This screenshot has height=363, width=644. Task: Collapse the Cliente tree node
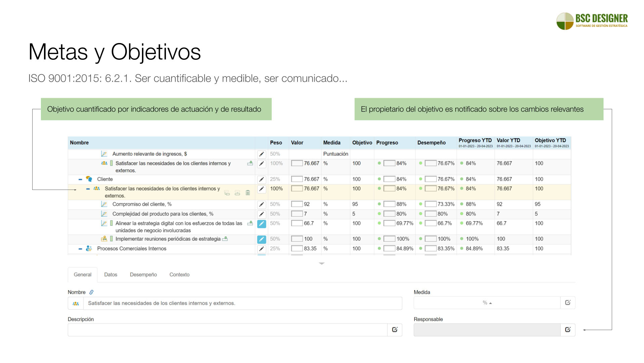(80, 179)
